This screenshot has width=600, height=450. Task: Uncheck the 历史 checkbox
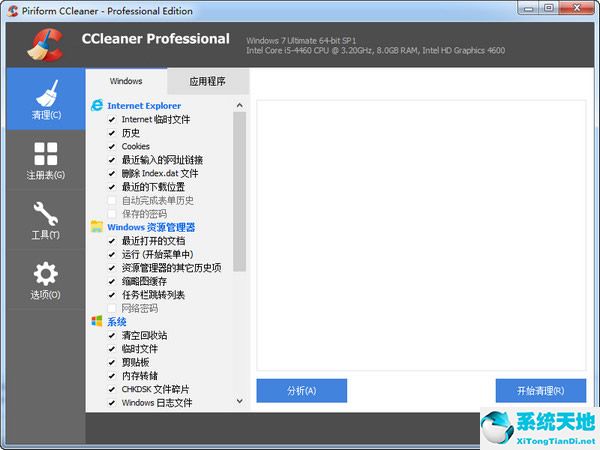click(x=112, y=133)
